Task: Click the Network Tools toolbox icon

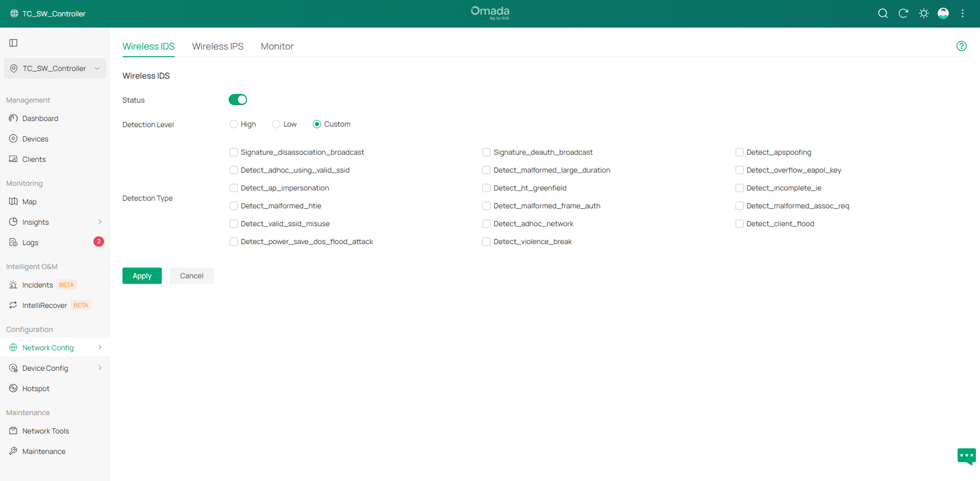Action: [x=13, y=431]
